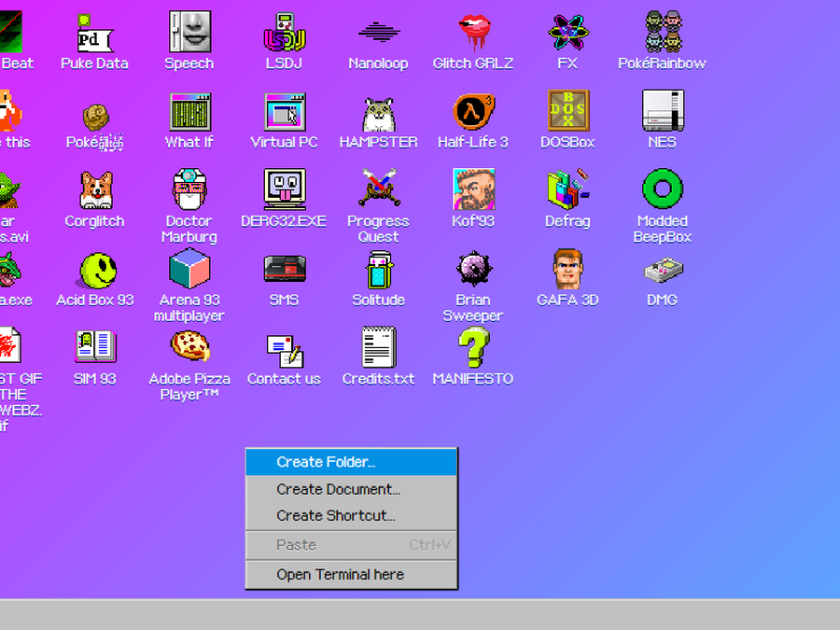Screen dimensions: 840x630
Task: Open the DOSBox icon
Action: pyautogui.click(x=567, y=111)
